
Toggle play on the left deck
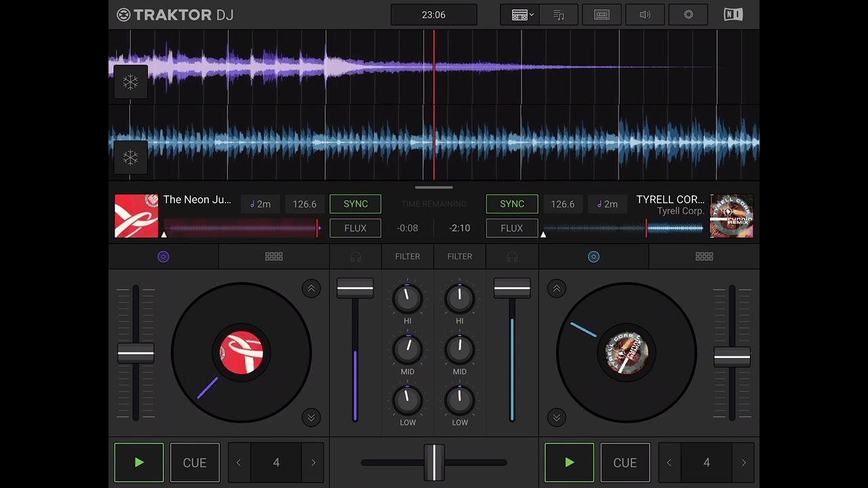(139, 463)
